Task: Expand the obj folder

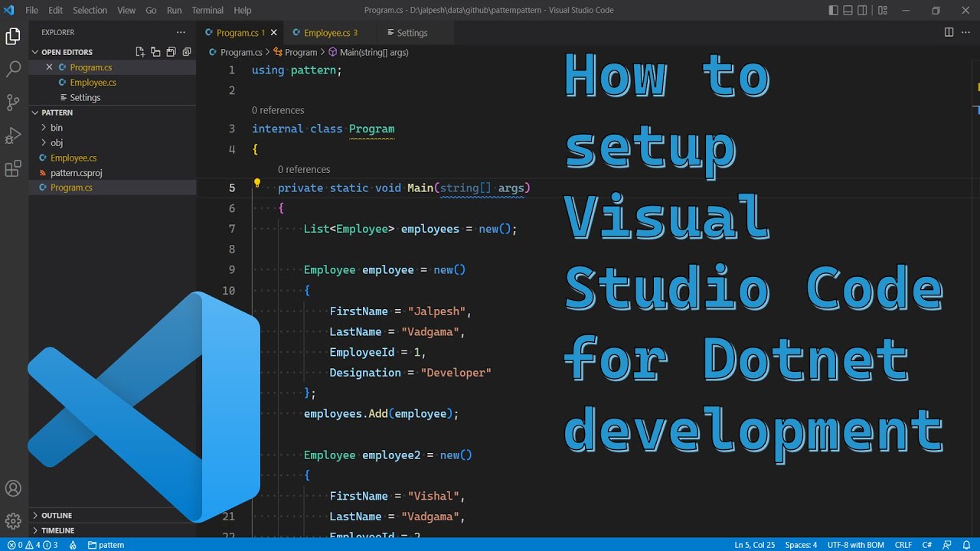Action: pyautogui.click(x=112, y=142)
